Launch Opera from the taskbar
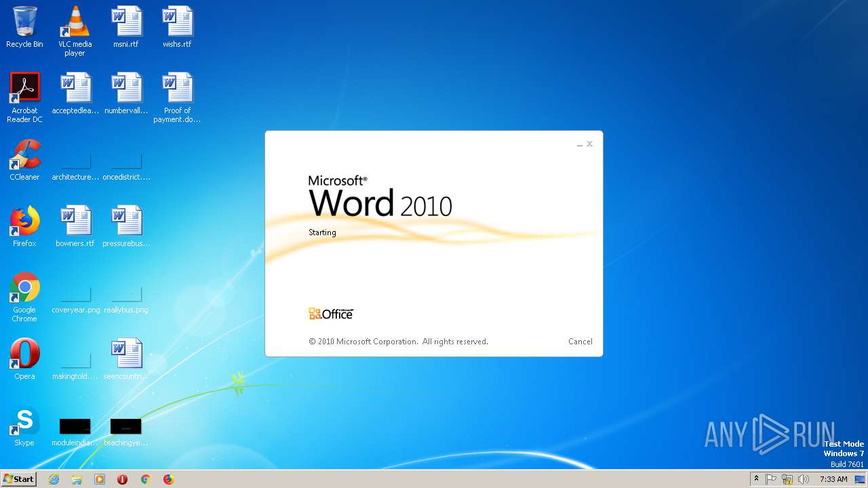Image resolution: width=868 pixels, height=488 pixels. pos(123,479)
